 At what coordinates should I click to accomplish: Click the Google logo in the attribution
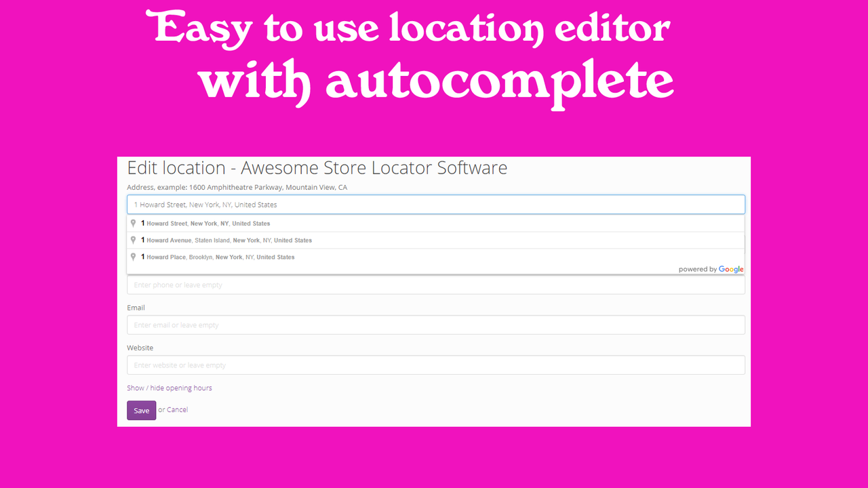(731, 269)
